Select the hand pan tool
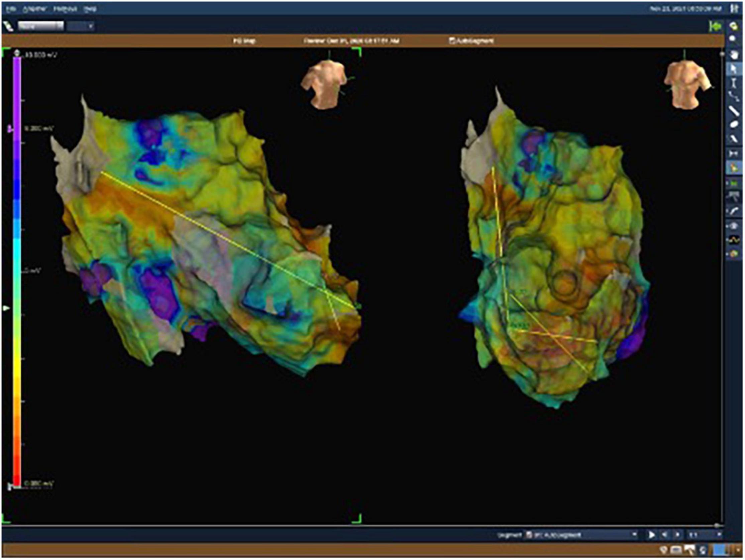Image resolution: width=745 pixels, height=560 pixels. [x=734, y=54]
